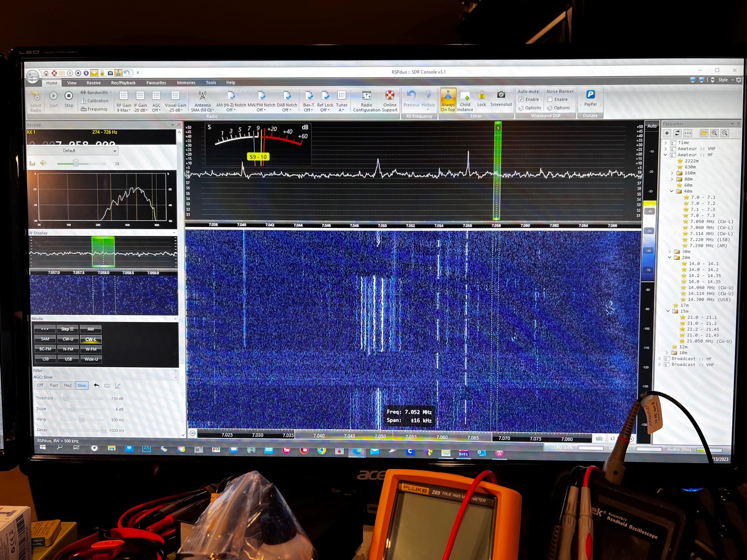Screen dimensions: 747x560
Task: Select the Fast AGC option
Action: pyautogui.click(x=54, y=385)
